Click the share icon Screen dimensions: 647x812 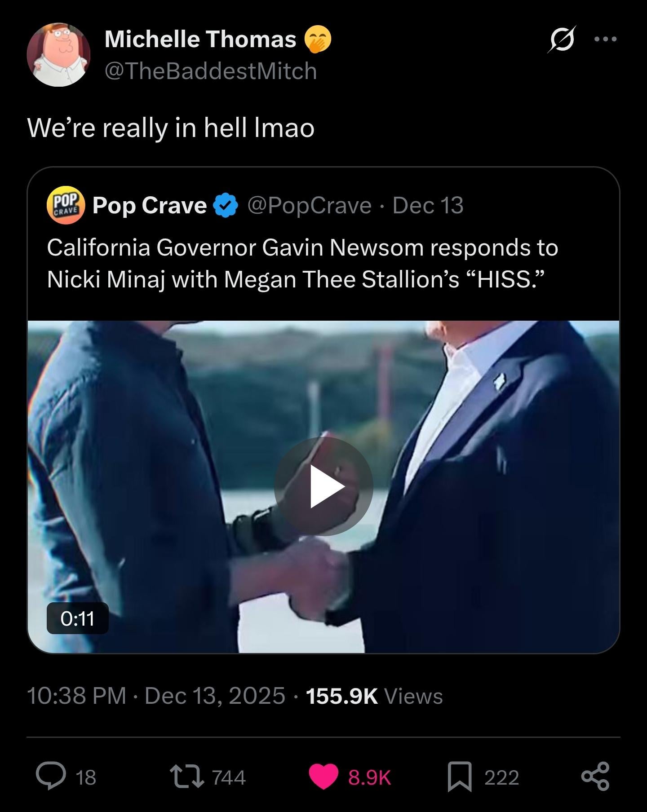[x=595, y=777]
